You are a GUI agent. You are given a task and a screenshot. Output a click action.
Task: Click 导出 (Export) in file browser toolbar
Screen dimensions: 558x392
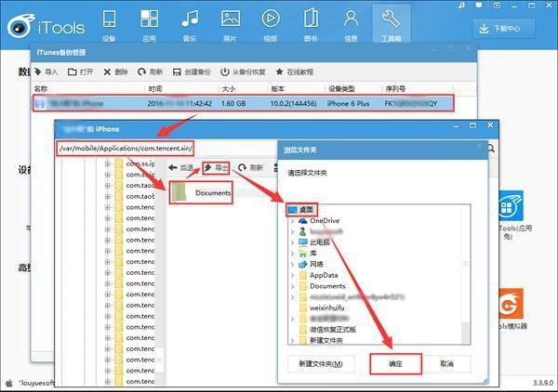(216, 167)
